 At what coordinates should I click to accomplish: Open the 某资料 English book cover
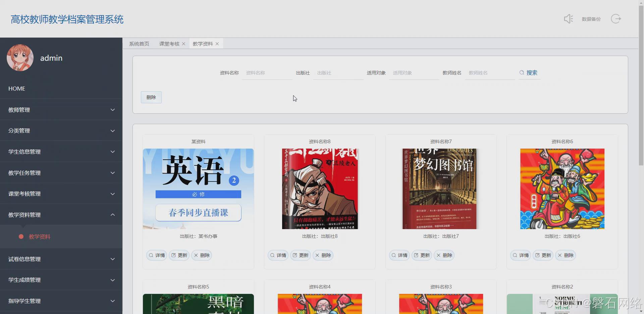pos(198,189)
